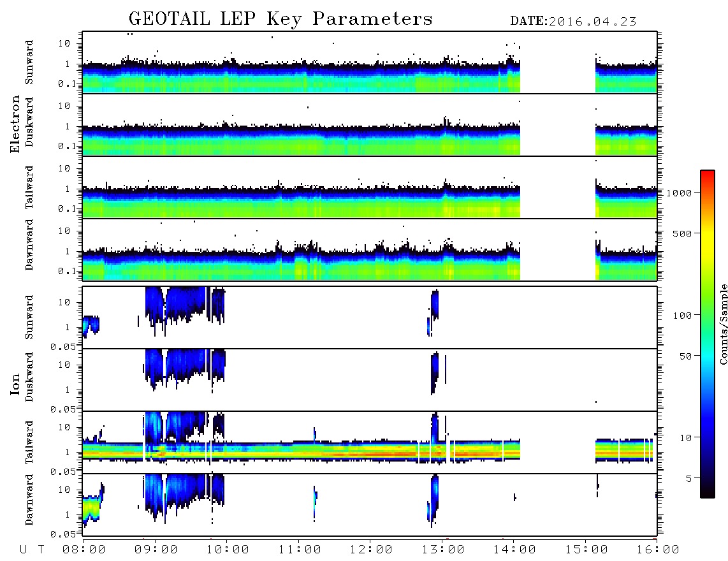
Task: Click the Ion Sunward panel label
Action: point(29,317)
